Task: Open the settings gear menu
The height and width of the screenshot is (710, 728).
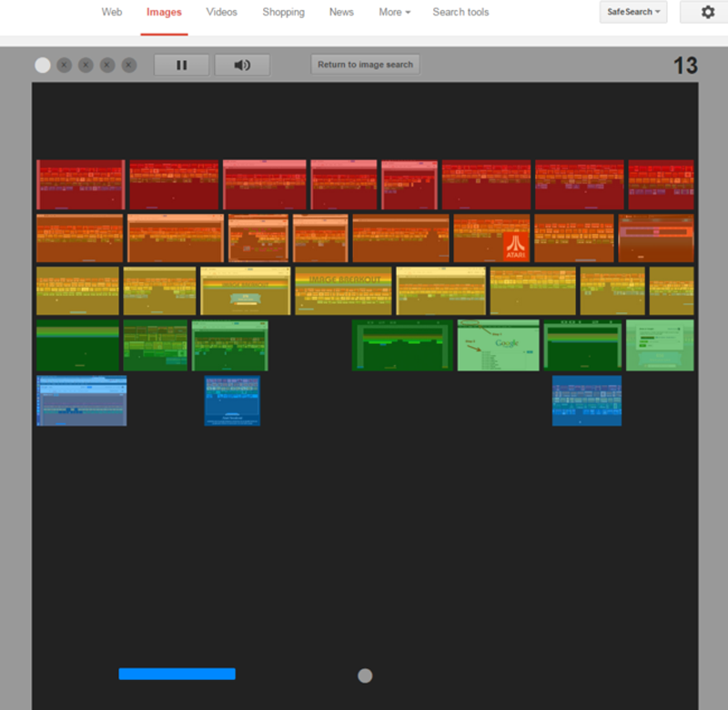Action: (707, 12)
